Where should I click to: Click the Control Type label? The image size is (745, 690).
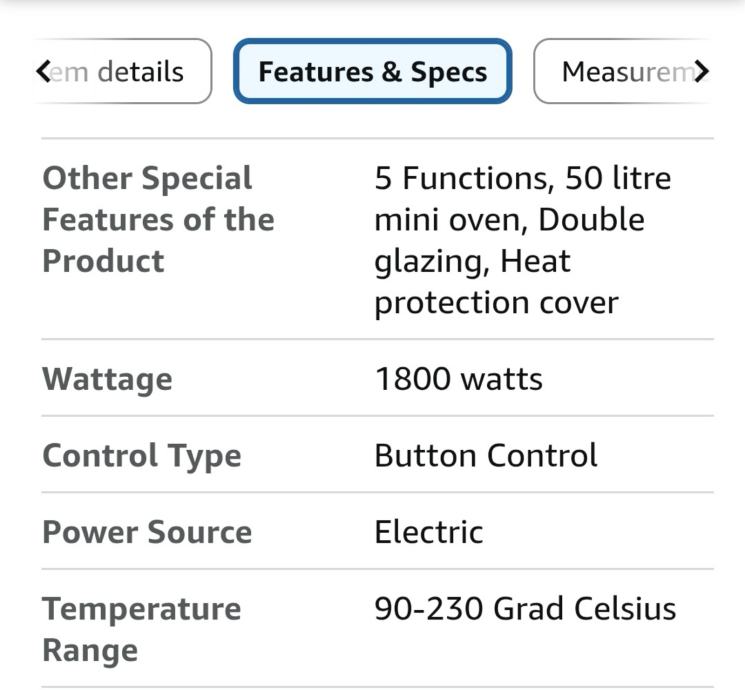[142, 456]
